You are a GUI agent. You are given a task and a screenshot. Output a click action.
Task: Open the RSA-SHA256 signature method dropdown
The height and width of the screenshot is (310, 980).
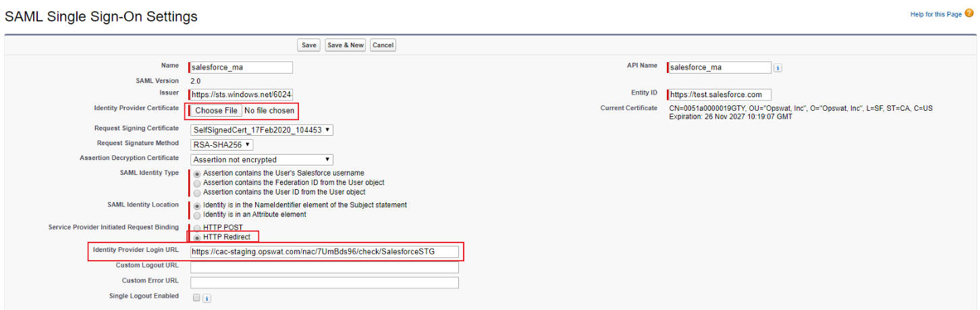click(x=222, y=144)
